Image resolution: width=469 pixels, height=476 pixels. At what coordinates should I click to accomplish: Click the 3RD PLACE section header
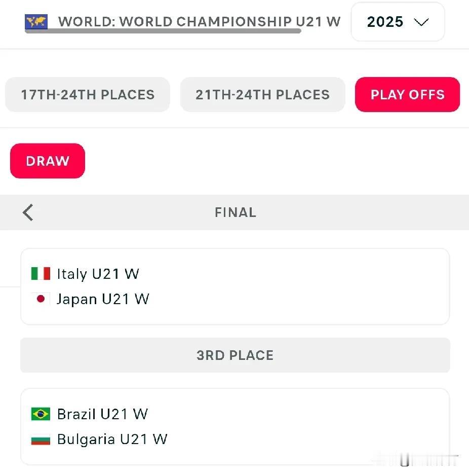[x=235, y=355]
